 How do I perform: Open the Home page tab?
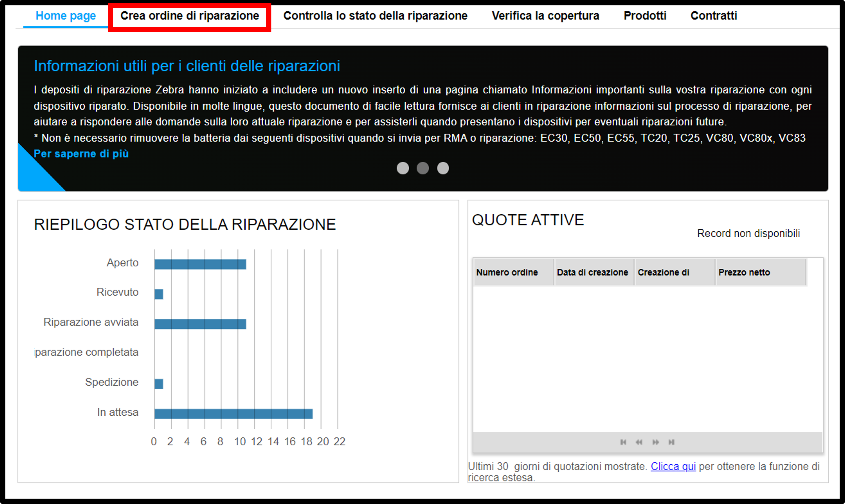[66, 16]
